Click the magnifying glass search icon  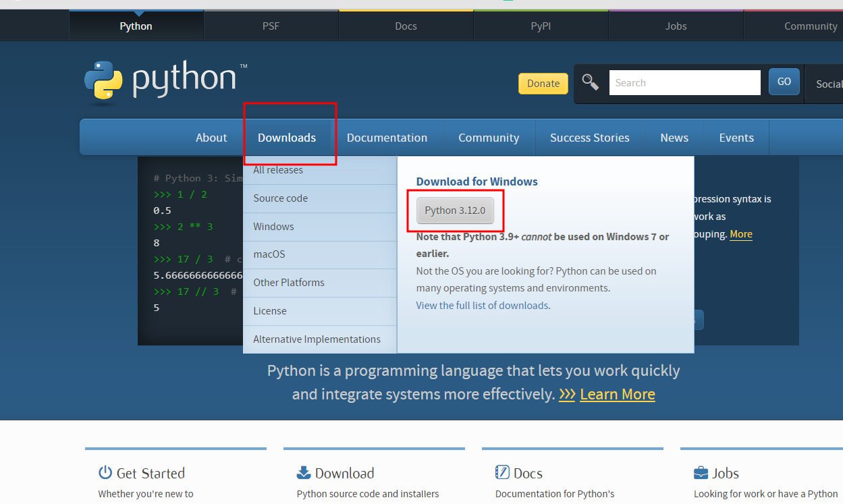point(591,82)
